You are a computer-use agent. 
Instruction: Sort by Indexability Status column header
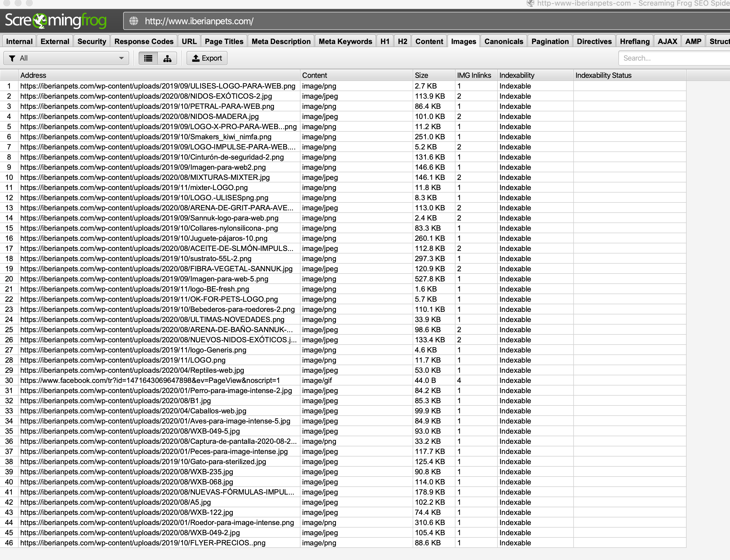(630, 75)
